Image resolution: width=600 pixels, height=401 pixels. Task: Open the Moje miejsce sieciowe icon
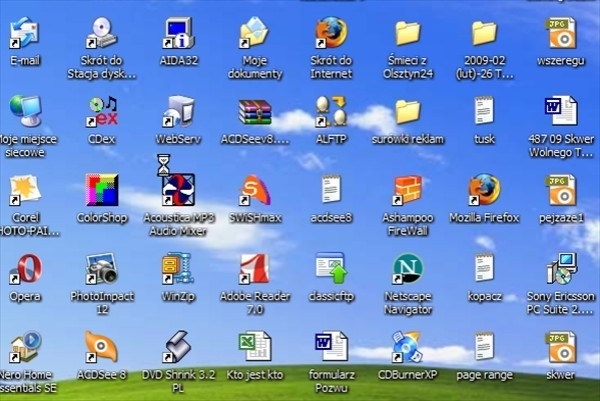click(25, 111)
